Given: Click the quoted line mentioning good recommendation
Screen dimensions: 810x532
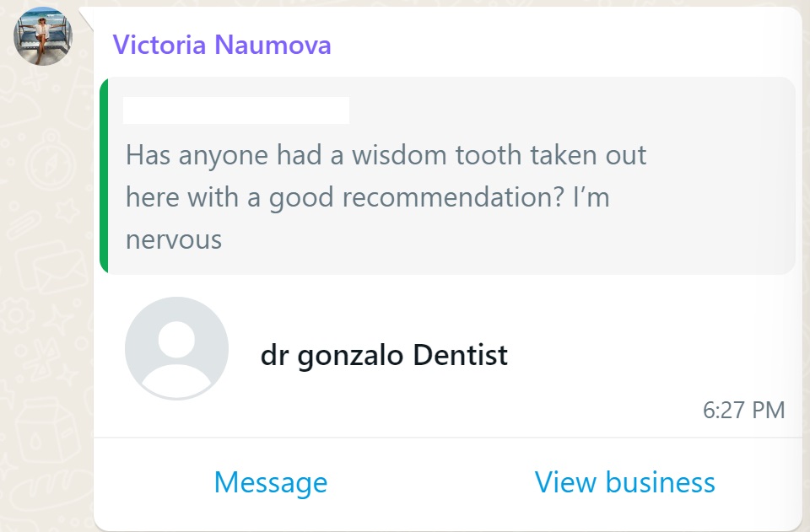Looking at the screenshot, I should tap(367, 197).
